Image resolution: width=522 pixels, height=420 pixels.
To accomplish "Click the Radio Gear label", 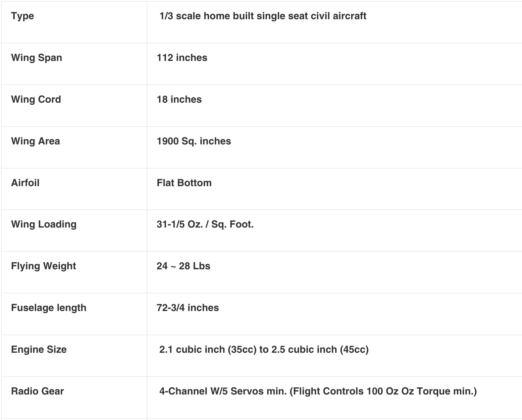I will pyautogui.click(x=37, y=391).
